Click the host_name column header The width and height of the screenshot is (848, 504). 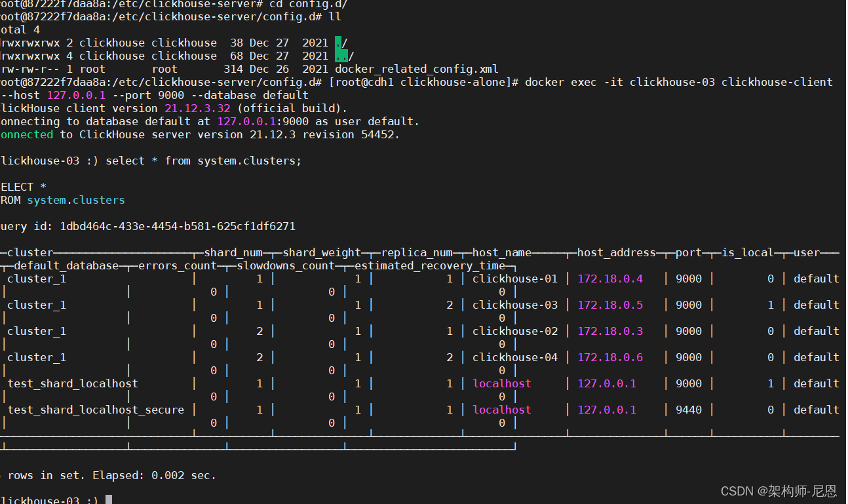point(502,252)
